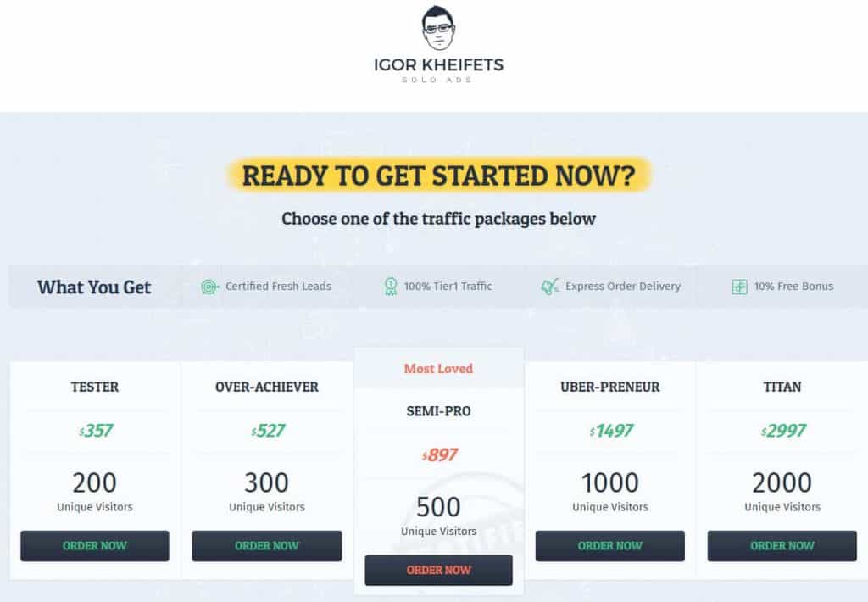Select the $527 Over-Achiever price
868x602 pixels.
pos(268,431)
